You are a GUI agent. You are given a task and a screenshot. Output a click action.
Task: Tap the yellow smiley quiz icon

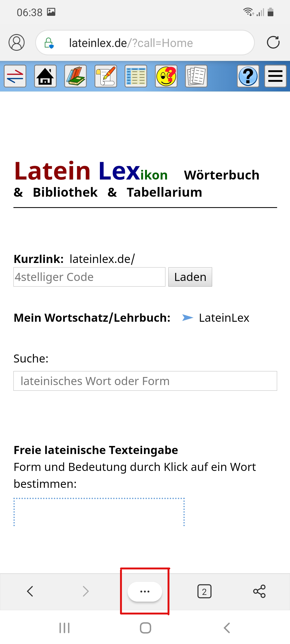coord(166,76)
